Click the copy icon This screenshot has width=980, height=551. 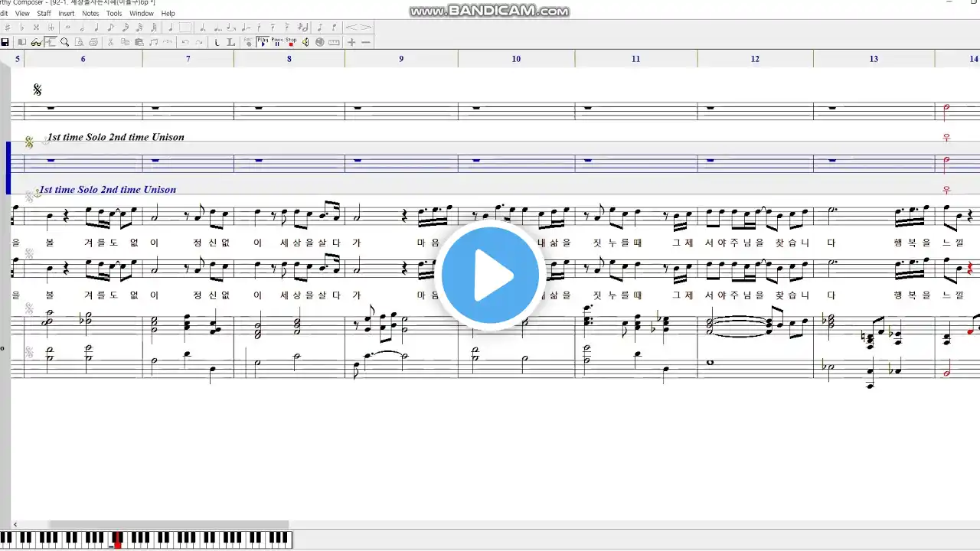coord(125,42)
